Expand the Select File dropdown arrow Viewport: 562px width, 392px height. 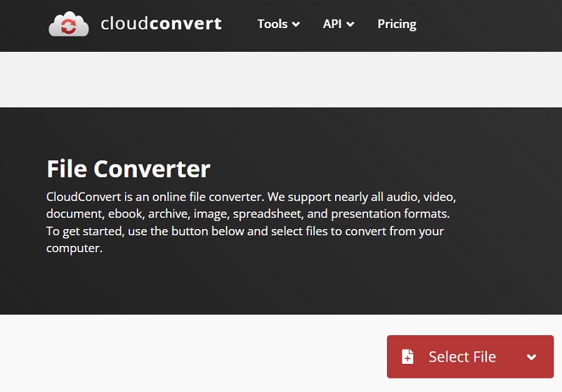point(532,357)
